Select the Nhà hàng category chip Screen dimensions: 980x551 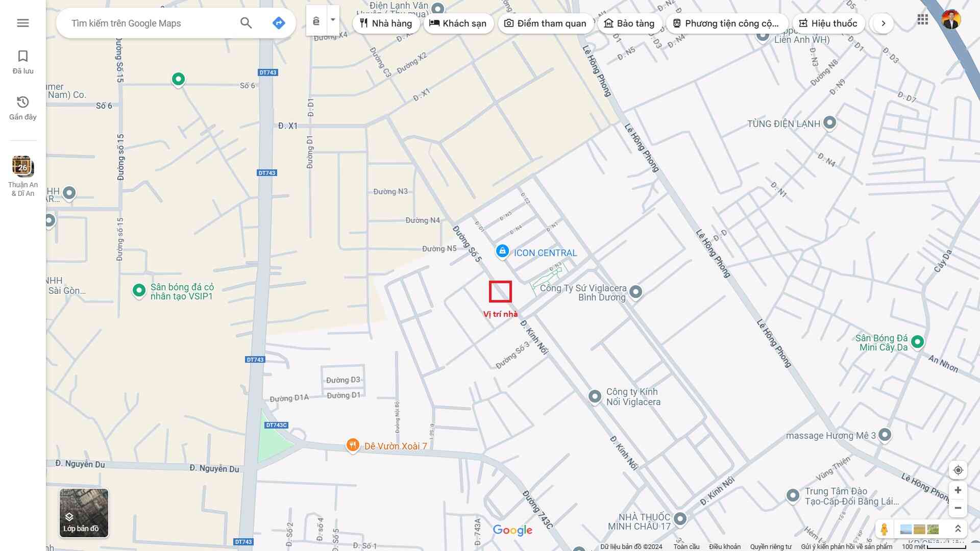pos(386,23)
